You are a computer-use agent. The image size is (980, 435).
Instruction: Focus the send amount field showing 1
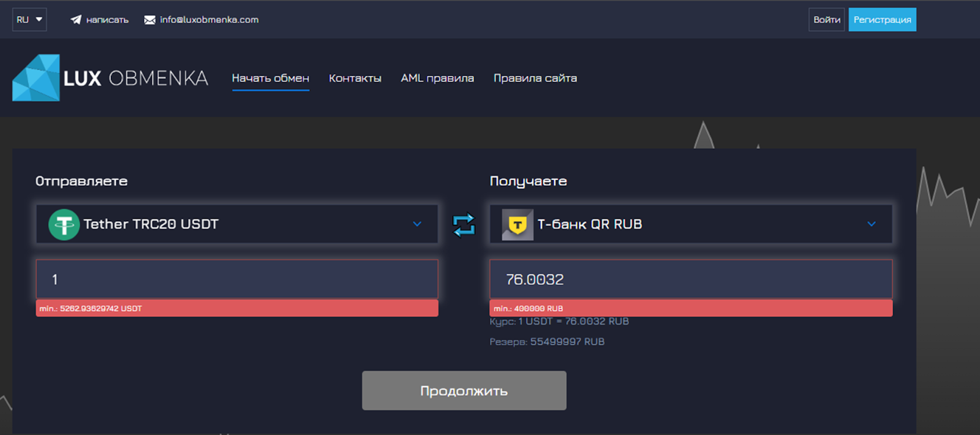pos(237,279)
